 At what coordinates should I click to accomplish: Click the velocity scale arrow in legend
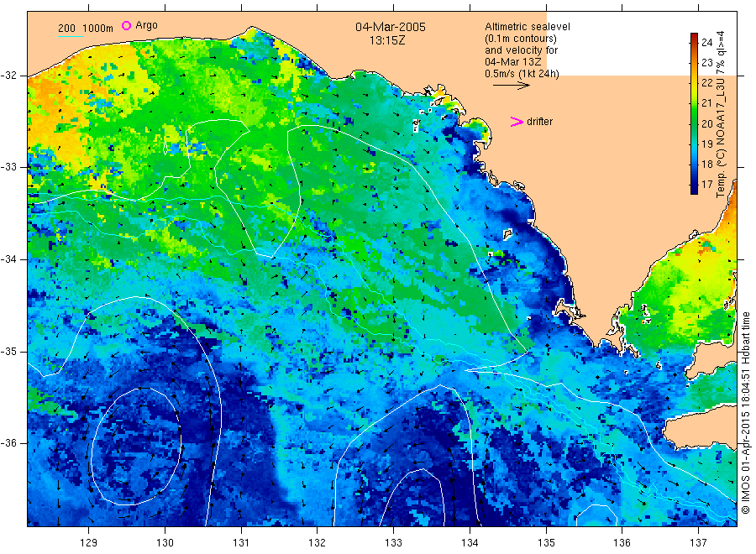click(x=511, y=86)
